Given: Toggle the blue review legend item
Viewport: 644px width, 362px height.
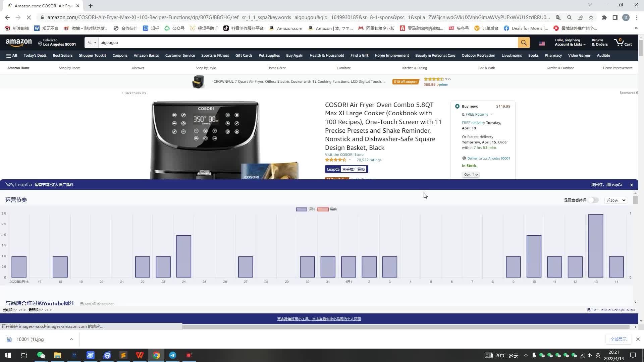Looking at the screenshot, I should pyautogui.click(x=306, y=209).
